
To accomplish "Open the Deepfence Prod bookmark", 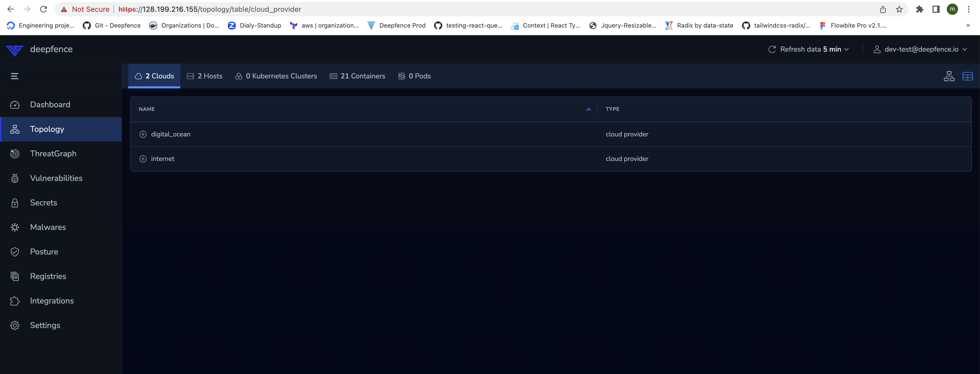I will (x=396, y=26).
